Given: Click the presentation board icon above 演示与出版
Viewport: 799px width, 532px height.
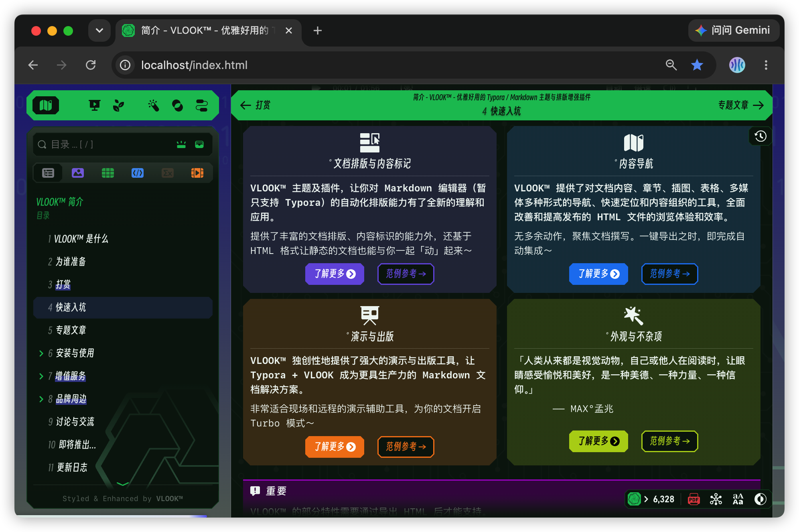Looking at the screenshot, I should pyautogui.click(x=369, y=315).
